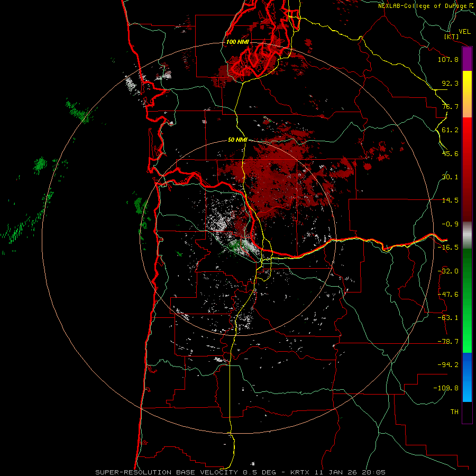Click the -47.6 velocity scale value

(x=448, y=295)
